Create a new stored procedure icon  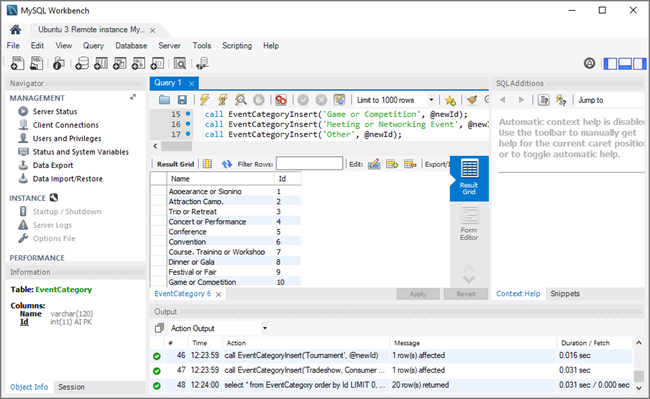[x=138, y=63]
